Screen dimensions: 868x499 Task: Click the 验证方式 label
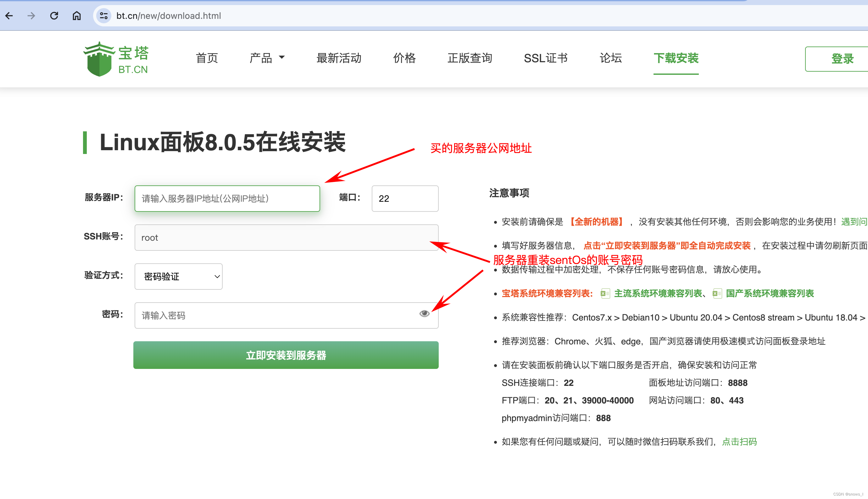[x=103, y=275]
